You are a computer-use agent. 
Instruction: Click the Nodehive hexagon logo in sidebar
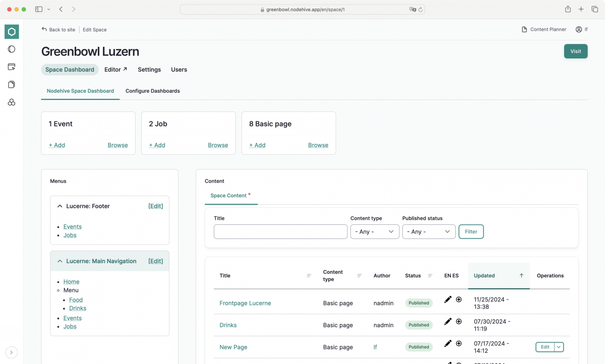click(12, 32)
